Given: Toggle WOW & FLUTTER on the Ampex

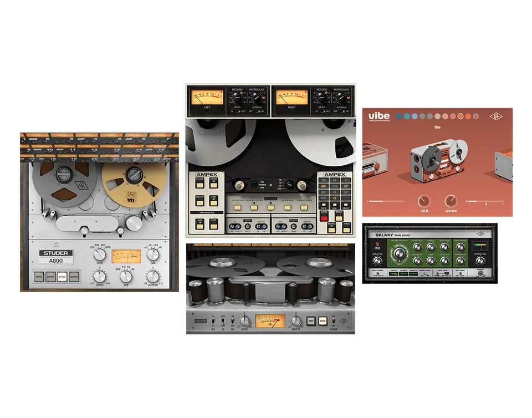Looking at the screenshot, I should click(x=254, y=207).
